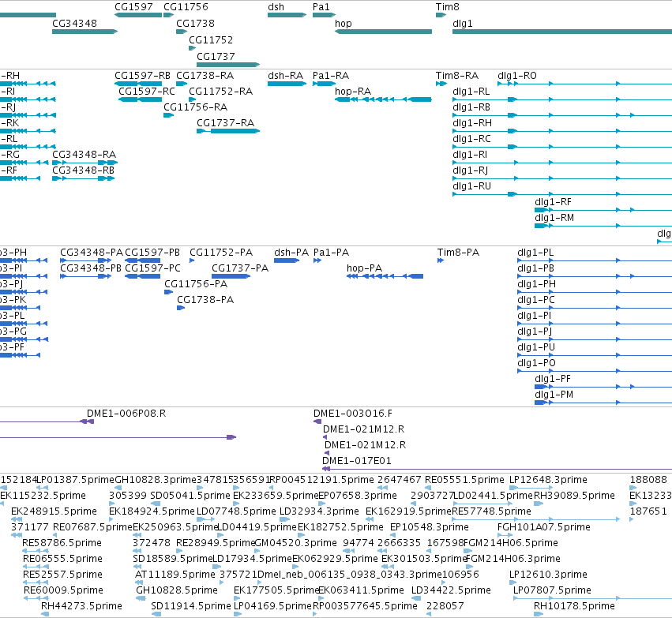The image size is (672, 618).
Task: Click the CG1597 gene label
Action: 133,7
